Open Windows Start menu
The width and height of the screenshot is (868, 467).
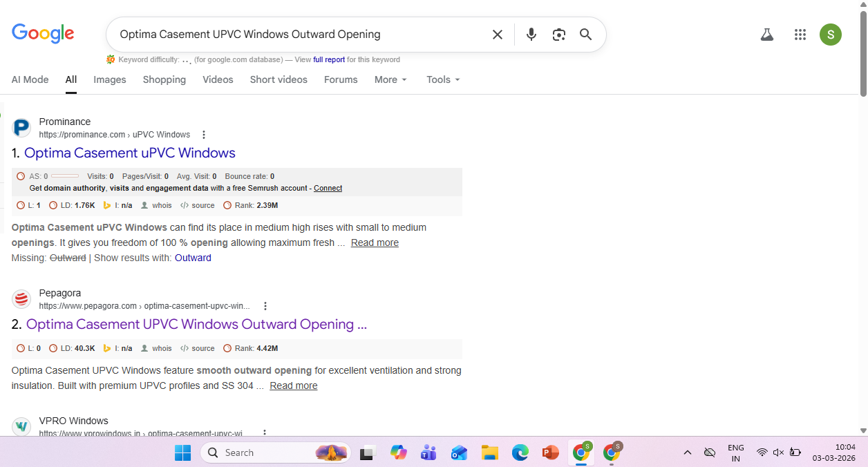[182, 452]
